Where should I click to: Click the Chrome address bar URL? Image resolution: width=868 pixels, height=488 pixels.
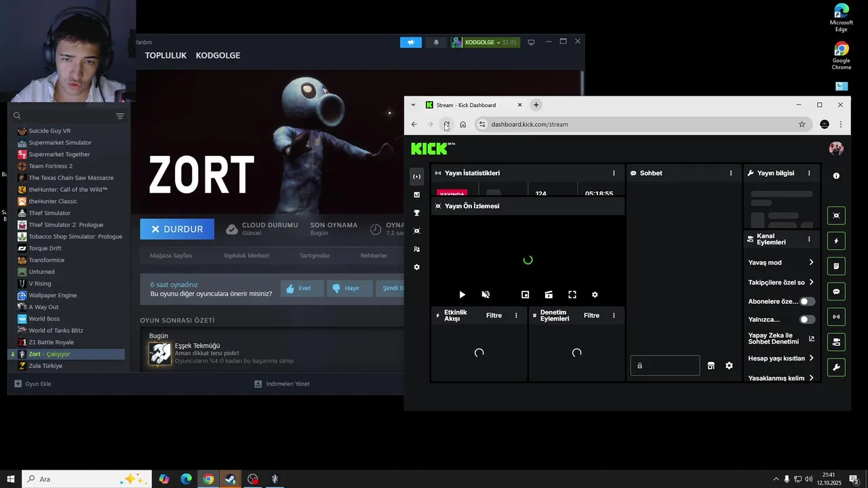[530, 125]
